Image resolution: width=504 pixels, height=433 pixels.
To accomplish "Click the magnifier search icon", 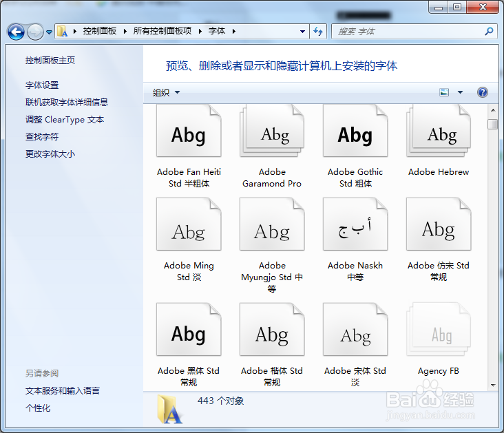I will [x=490, y=31].
